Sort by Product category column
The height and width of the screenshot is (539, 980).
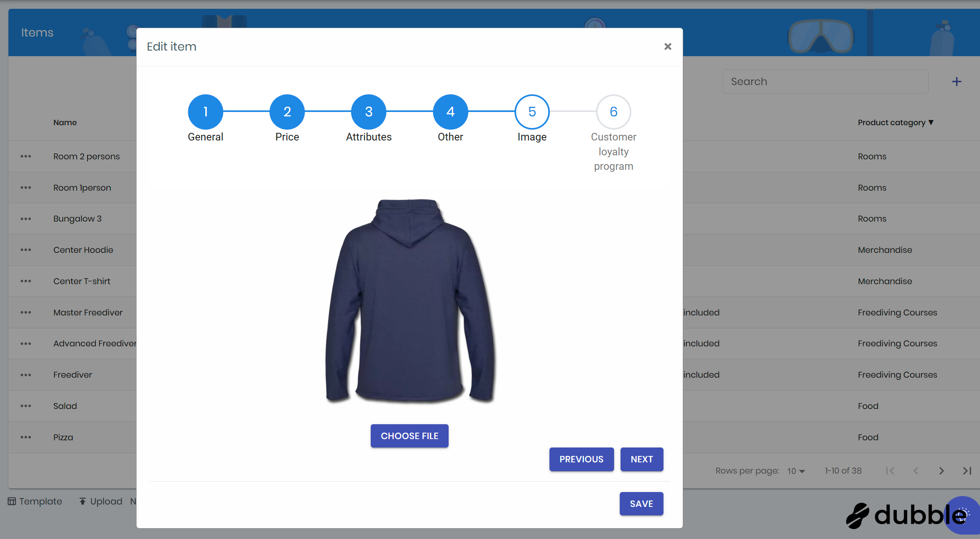pos(896,122)
